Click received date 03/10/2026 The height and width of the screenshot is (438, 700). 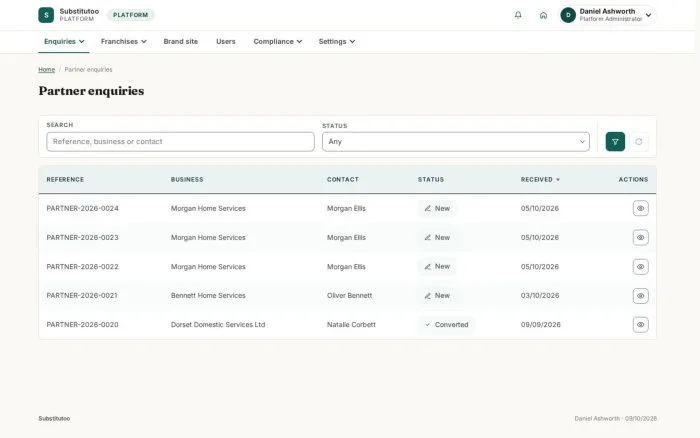540,296
